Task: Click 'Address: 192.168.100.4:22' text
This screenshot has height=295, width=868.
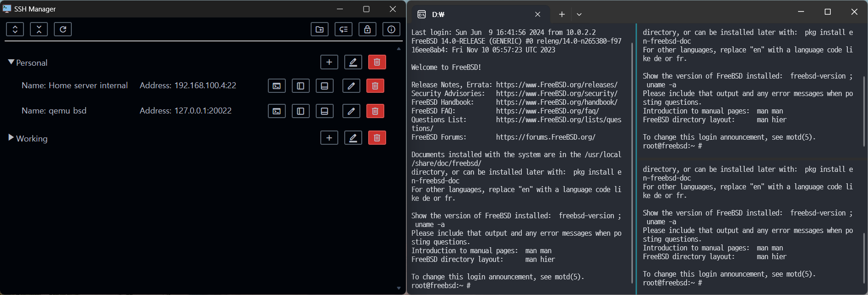Action: [188, 85]
